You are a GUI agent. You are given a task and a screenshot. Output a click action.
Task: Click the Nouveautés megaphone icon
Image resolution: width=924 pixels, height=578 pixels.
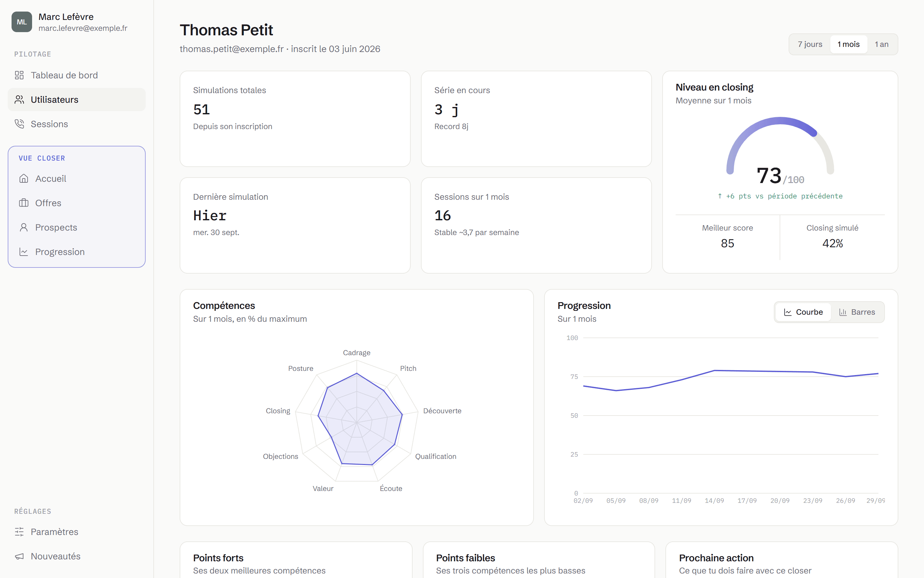click(x=19, y=556)
